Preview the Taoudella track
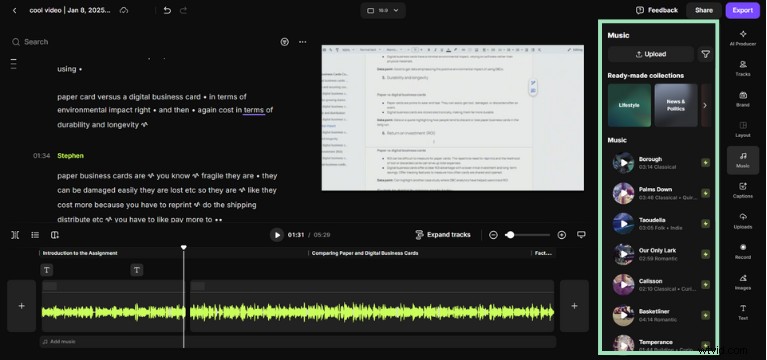Image resolution: width=767 pixels, height=360 pixels. point(624,224)
